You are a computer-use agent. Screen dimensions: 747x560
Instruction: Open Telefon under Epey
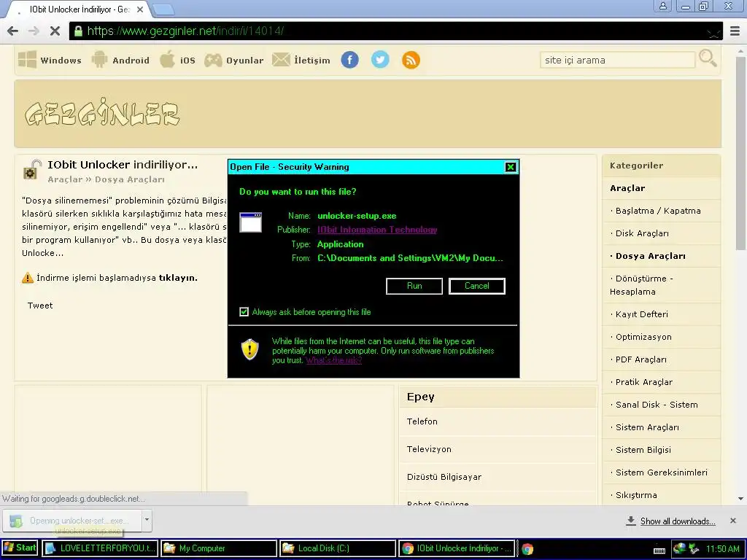422,421
